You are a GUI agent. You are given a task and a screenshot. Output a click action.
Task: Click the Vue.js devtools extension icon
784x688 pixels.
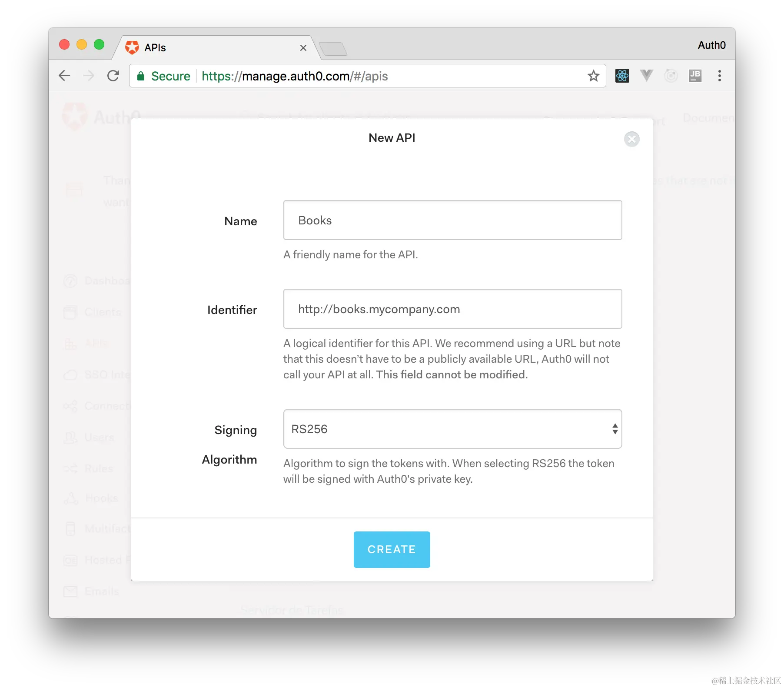tap(646, 76)
